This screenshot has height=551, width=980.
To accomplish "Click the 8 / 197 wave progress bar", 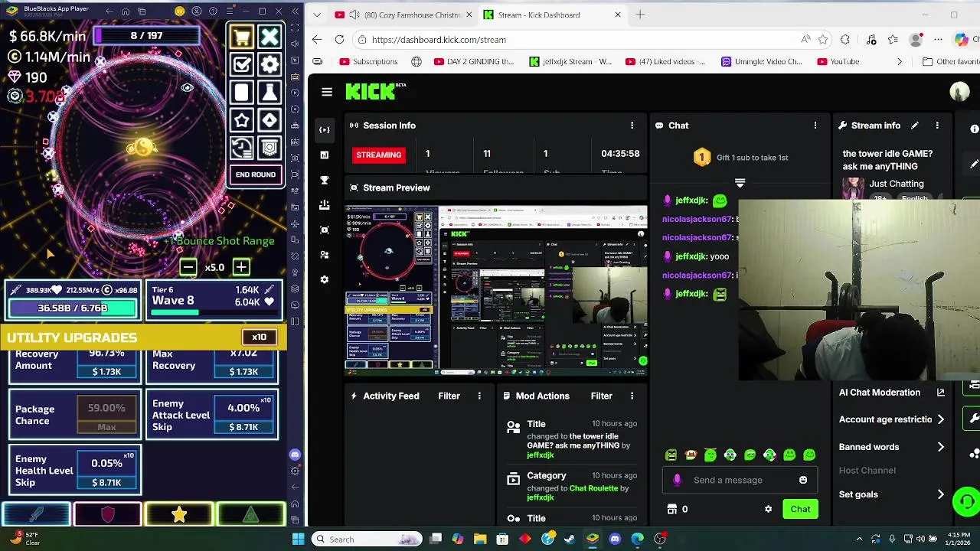I will pyautogui.click(x=146, y=35).
